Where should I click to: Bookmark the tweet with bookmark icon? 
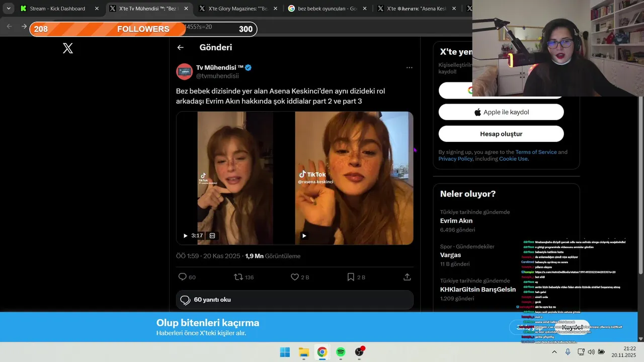coord(351,277)
